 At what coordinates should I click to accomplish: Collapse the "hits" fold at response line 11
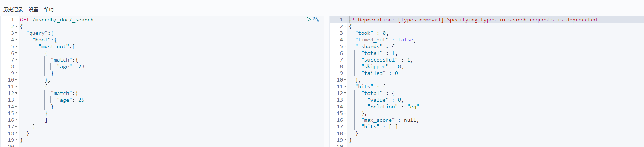pos(345,87)
